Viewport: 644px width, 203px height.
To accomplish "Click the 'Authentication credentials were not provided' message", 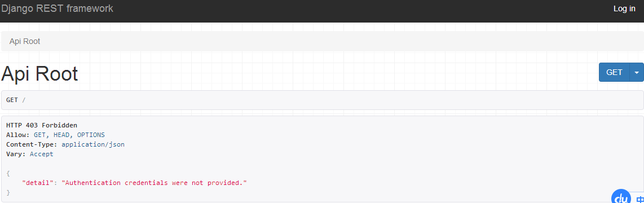I will click(154, 183).
